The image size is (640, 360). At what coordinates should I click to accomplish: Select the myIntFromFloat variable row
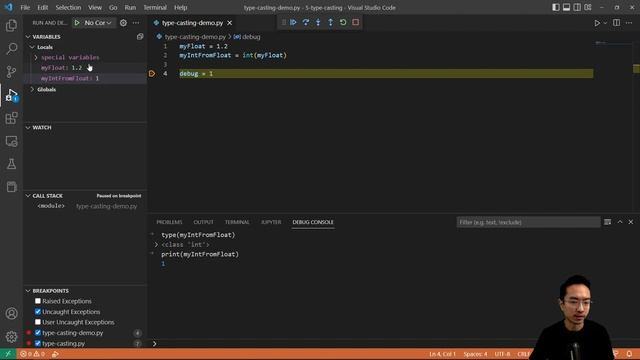point(85,78)
